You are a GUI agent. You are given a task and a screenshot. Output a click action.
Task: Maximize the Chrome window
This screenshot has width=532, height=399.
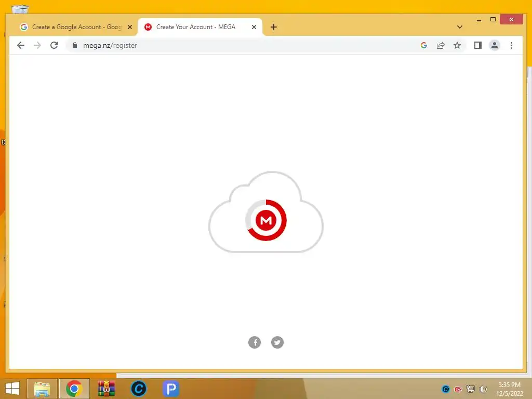click(493, 19)
